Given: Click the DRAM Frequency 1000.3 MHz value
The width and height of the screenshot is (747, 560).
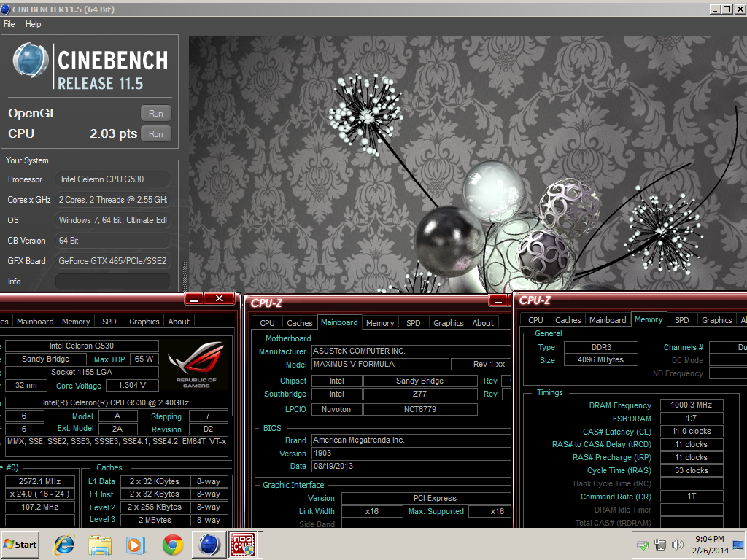Looking at the screenshot, I should coord(692,405).
